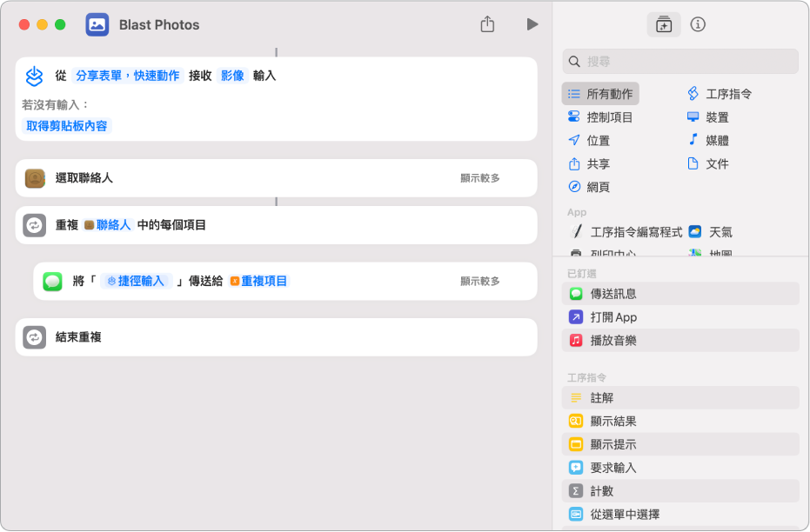Select the 所有動作 category
The height and width of the screenshot is (532, 810).
click(x=600, y=94)
